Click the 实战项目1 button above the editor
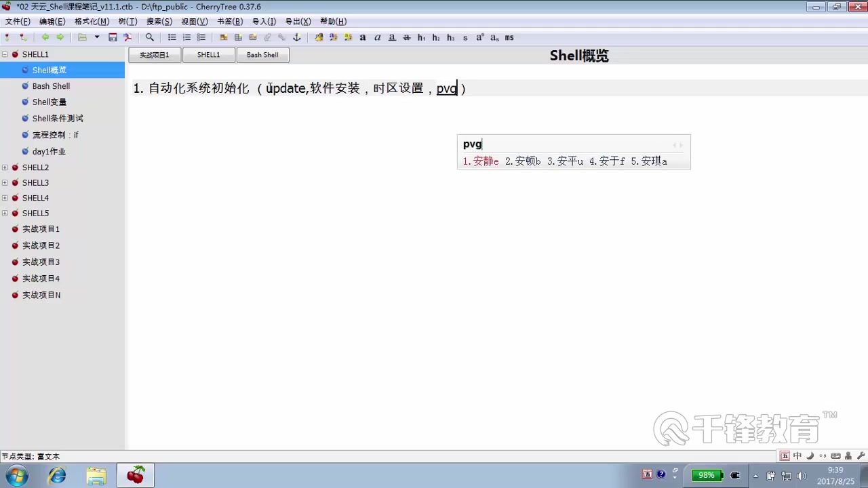The height and width of the screenshot is (488, 868). click(x=154, y=55)
